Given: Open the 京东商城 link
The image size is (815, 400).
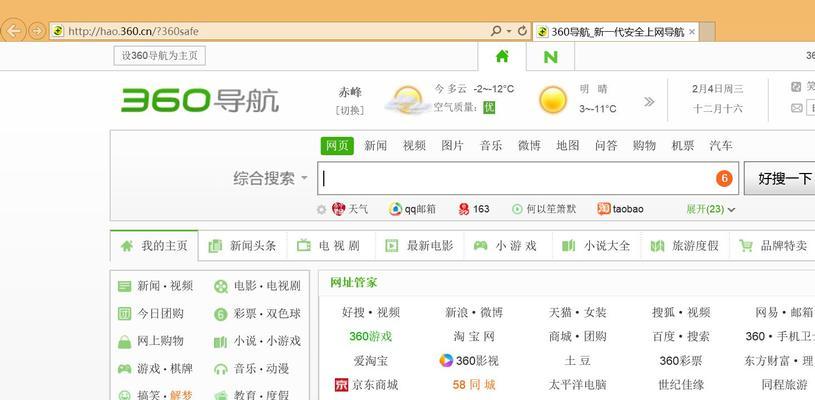Looking at the screenshot, I should click(367, 385).
